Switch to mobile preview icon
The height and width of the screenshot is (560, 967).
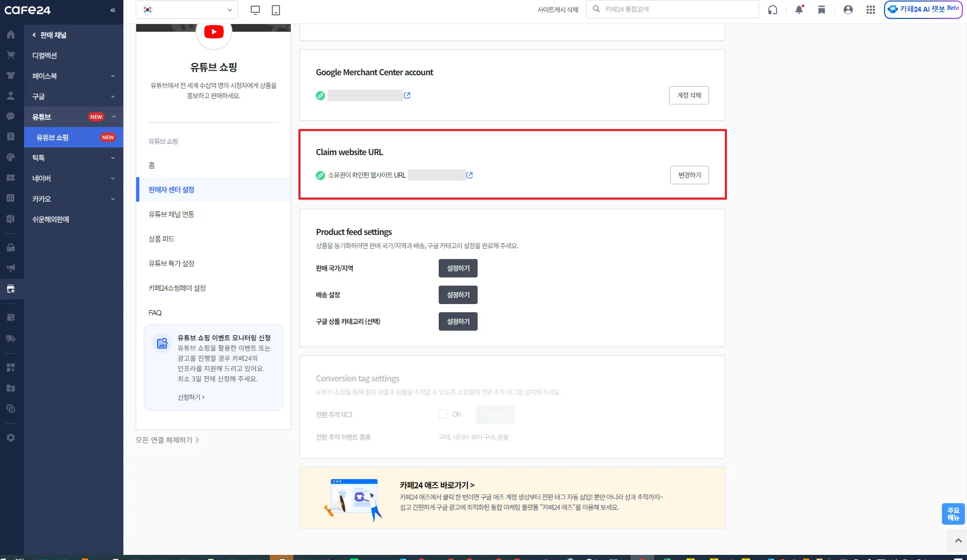pos(276,10)
